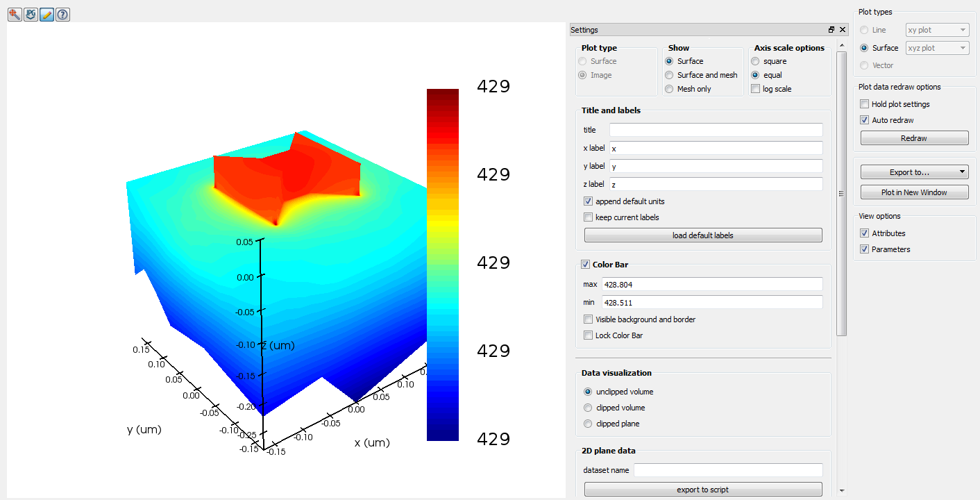
Task: Switch Show mode to Mesh only
Action: pos(668,88)
